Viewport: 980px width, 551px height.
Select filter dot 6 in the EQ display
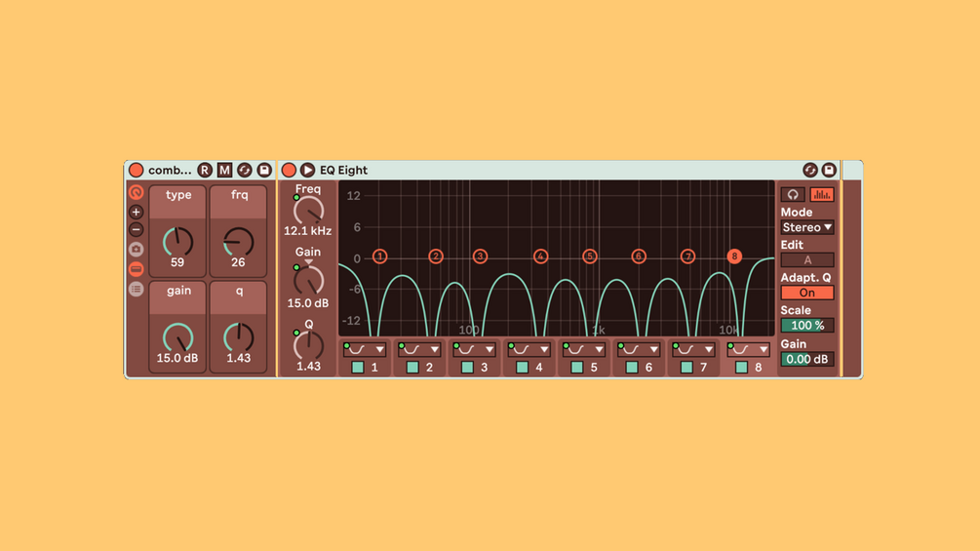pos(638,256)
